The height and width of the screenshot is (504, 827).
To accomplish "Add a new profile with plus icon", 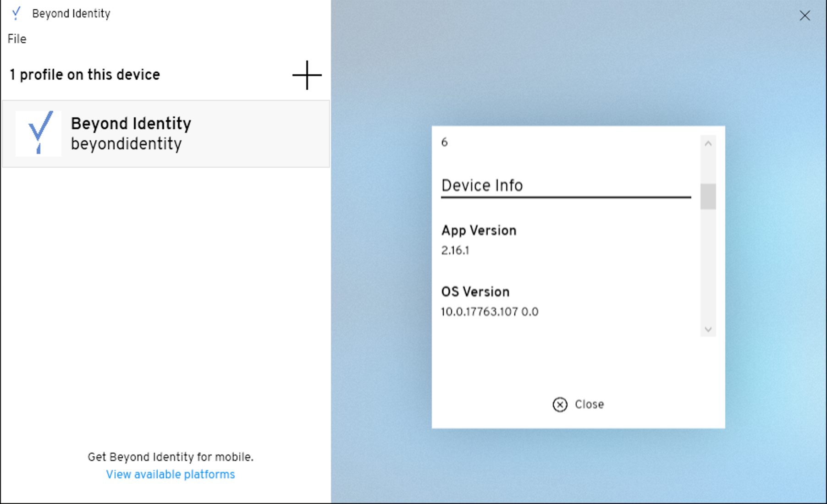I will point(307,75).
